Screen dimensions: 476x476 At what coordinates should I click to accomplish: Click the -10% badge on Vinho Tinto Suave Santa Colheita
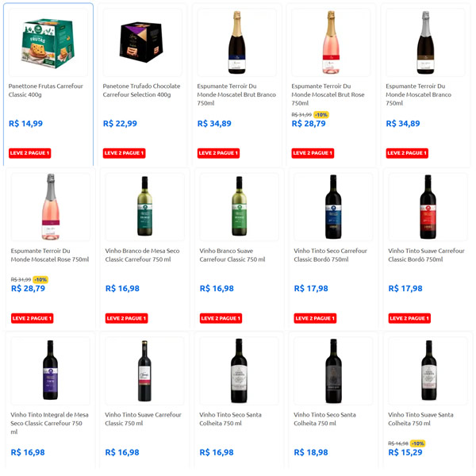pyautogui.click(x=418, y=443)
